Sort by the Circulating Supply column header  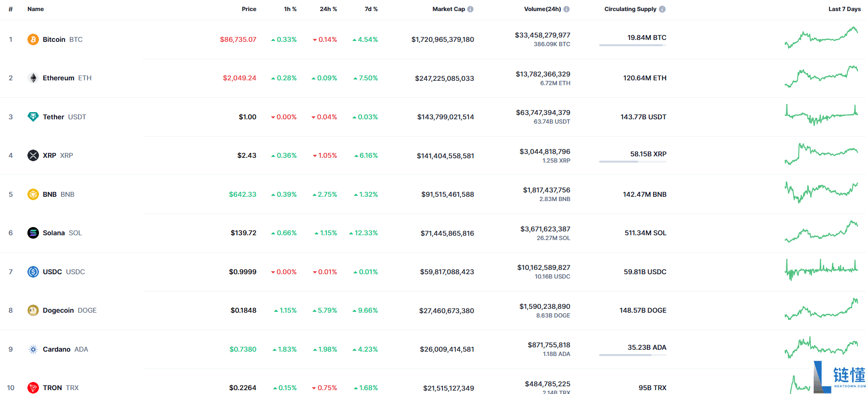630,9
